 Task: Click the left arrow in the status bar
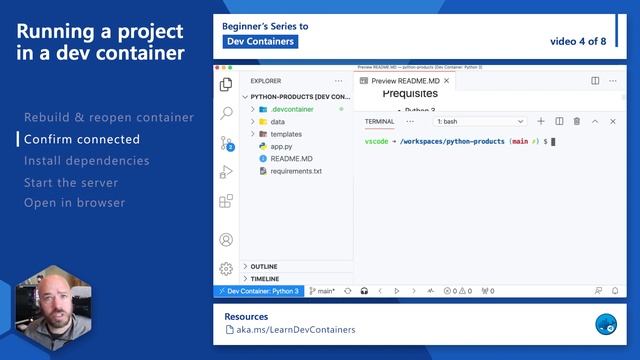point(380,291)
